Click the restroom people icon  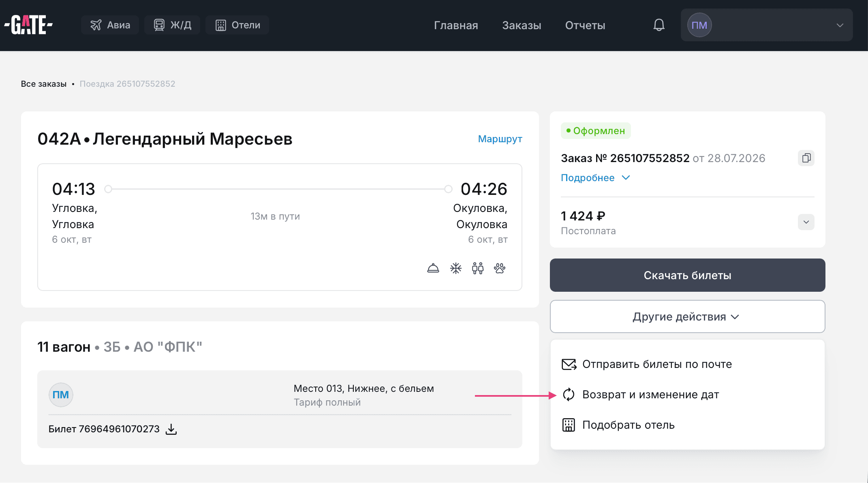click(478, 268)
